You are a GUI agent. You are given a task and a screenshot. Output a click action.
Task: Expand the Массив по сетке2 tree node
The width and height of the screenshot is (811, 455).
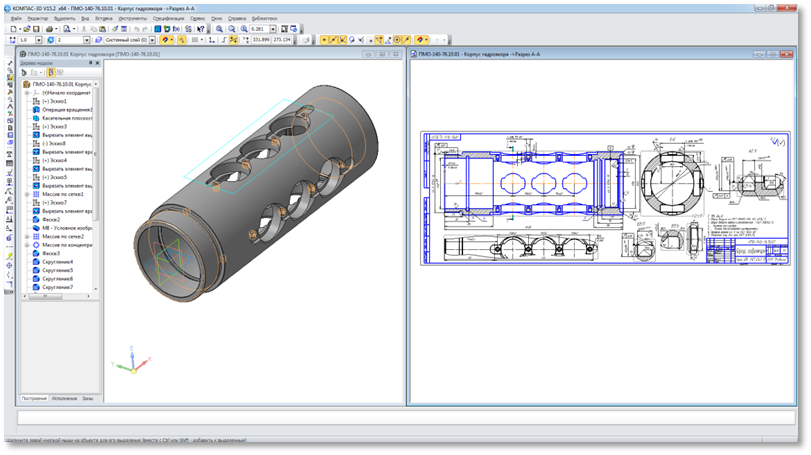(27, 236)
